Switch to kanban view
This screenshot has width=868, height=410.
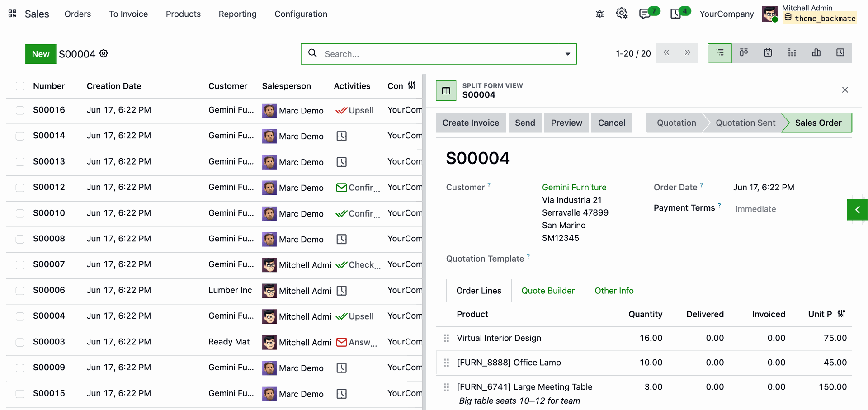pos(744,53)
